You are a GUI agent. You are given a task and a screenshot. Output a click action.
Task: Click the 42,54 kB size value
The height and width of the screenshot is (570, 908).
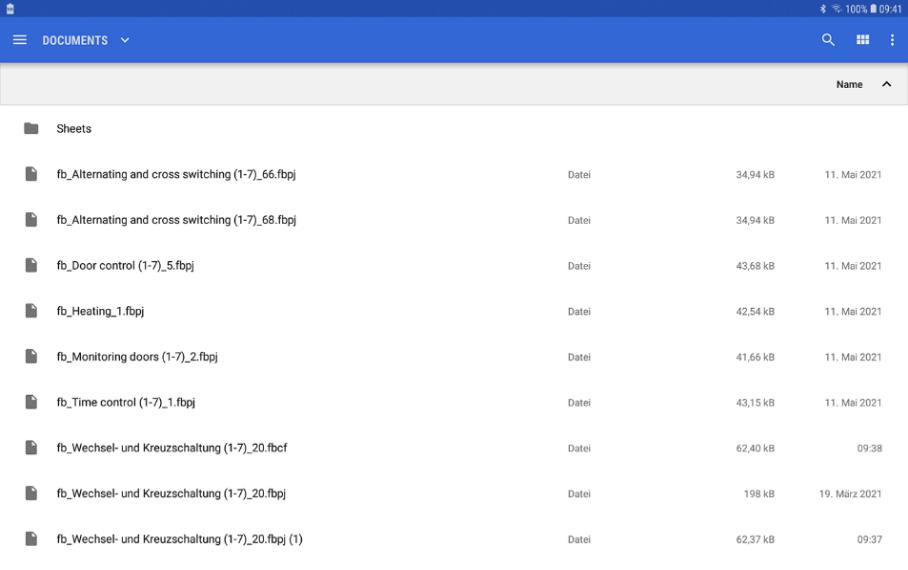tap(755, 312)
